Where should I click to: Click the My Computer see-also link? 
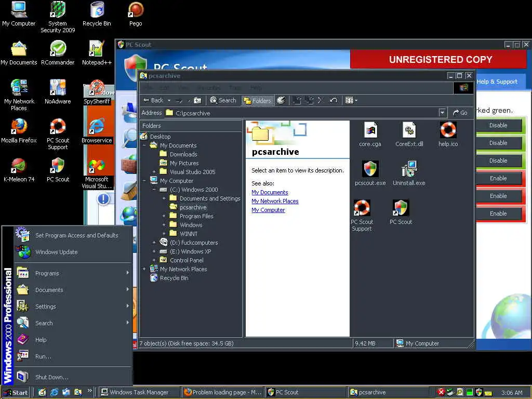tap(268, 210)
